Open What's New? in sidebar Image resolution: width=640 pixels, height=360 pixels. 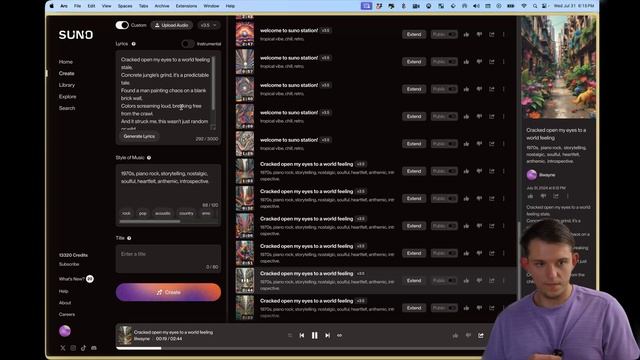click(71, 279)
